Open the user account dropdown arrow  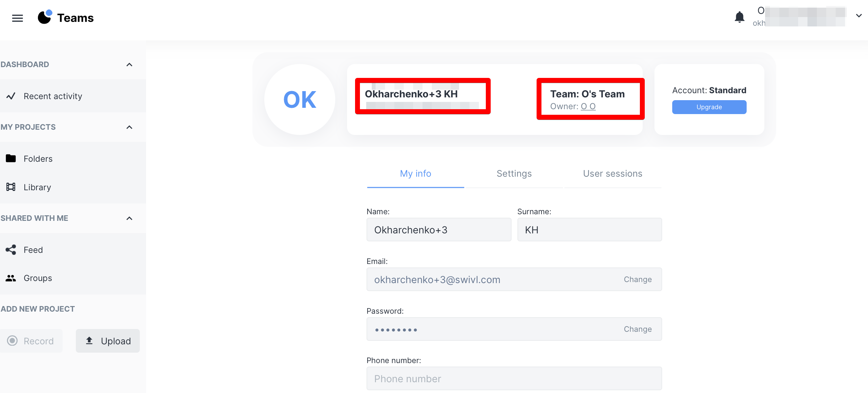(859, 16)
